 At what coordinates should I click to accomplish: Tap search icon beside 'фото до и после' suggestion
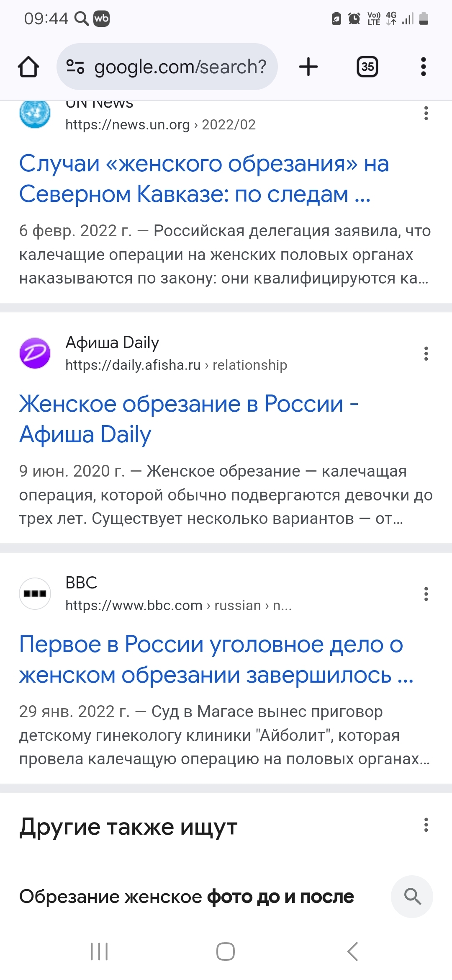pyautogui.click(x=412, y=896)
